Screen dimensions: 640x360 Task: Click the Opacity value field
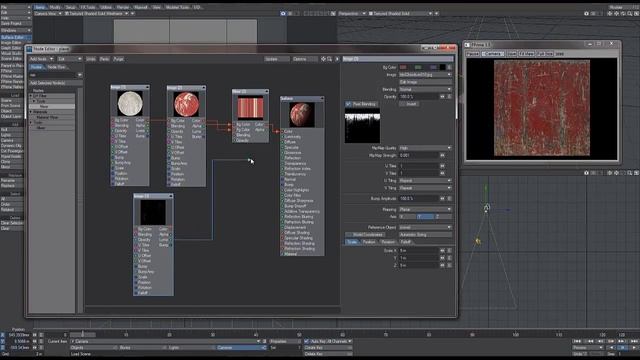418,97
